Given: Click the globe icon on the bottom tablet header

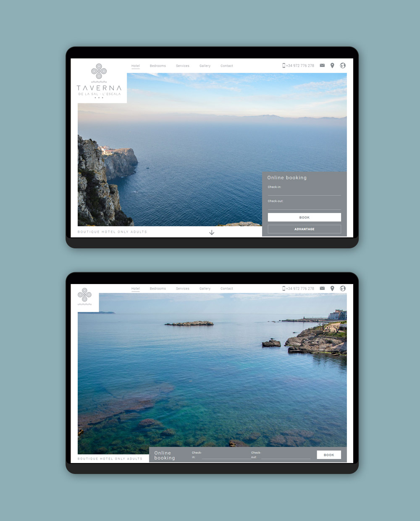Looking at the screenshot, I should tap(343, 289).
